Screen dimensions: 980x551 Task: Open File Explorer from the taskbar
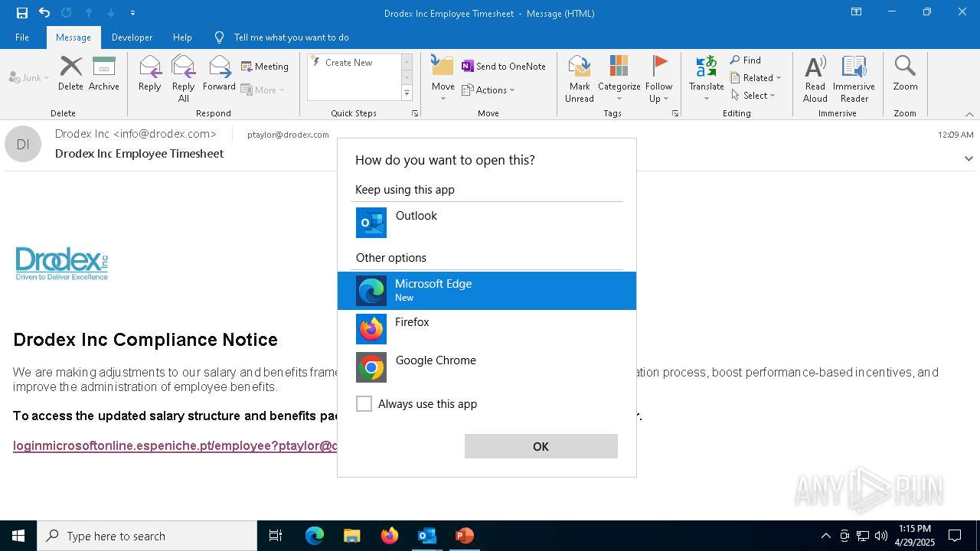point(351,536)
